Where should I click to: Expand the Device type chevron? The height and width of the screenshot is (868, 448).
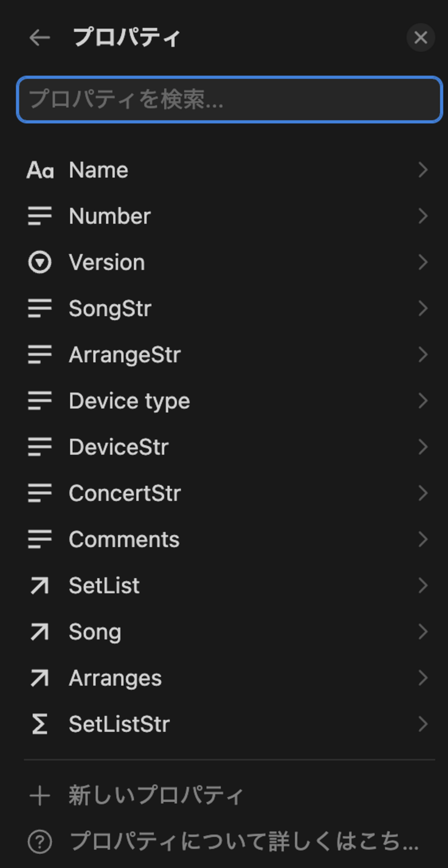[423, 401]
